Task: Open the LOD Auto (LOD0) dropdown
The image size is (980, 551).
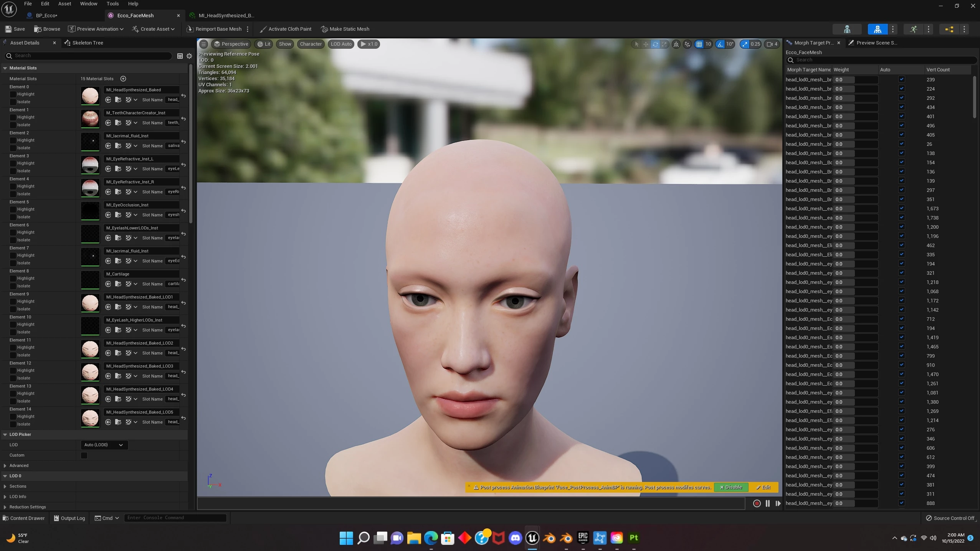Action: tap(104, 445)
